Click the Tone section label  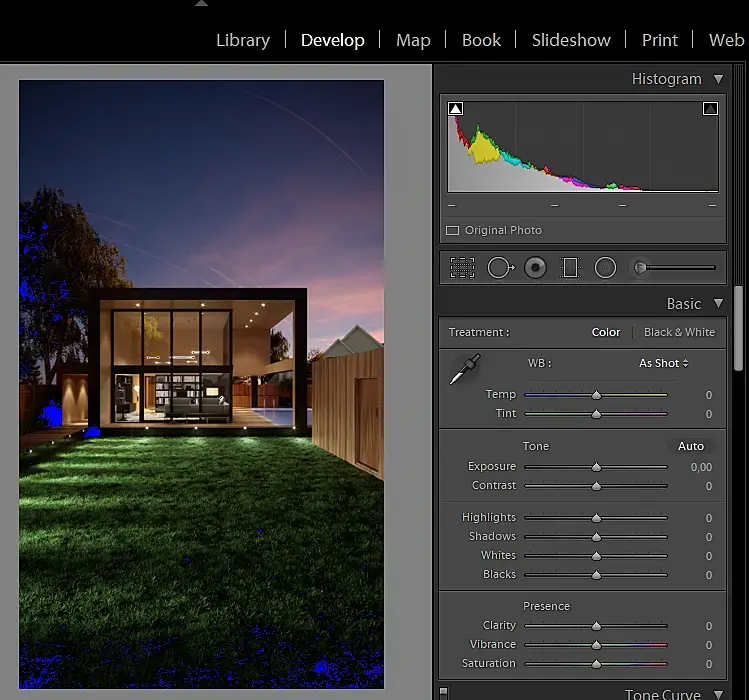pyautogui.click(x=535, y=446)
